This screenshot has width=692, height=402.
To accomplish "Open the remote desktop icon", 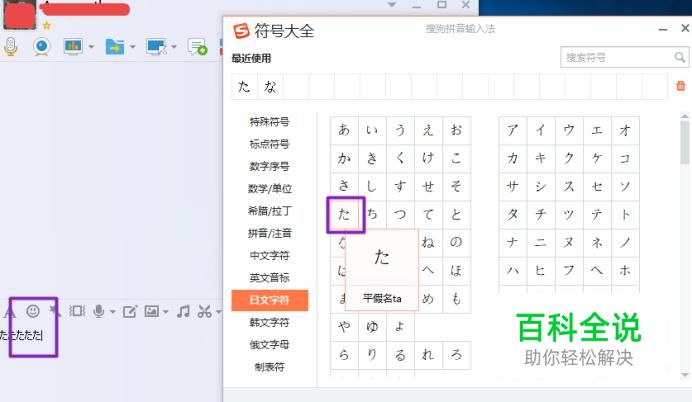I will (x=156, y=46).
